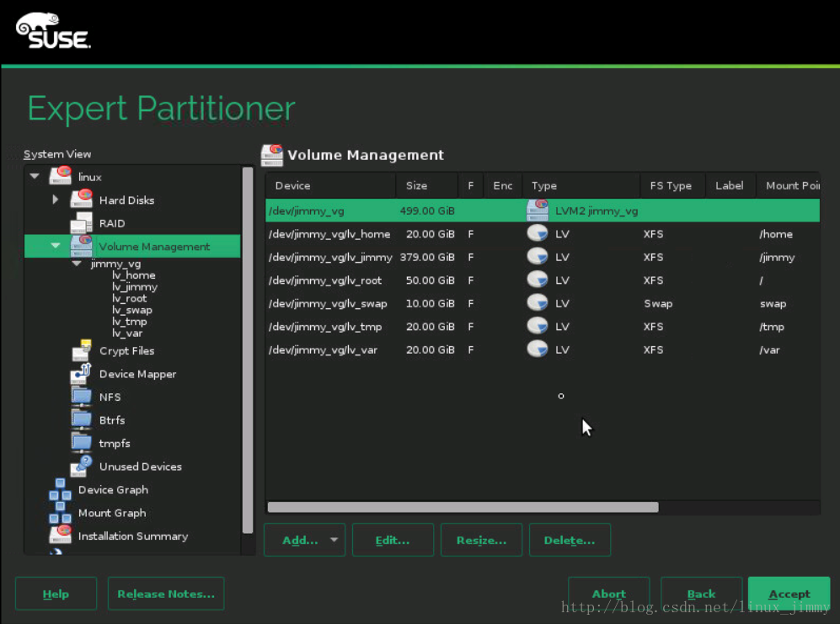Select the /dev/jimmy_vg/lv_var row
The width and height of the screenshot is (840, 624).
point(543,349)
